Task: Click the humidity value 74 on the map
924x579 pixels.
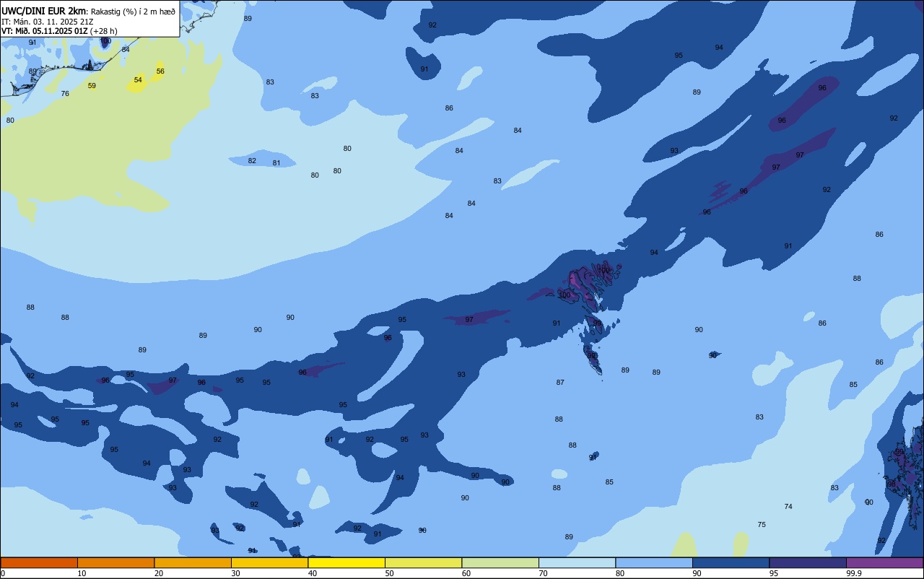Action: coord(788,507)
